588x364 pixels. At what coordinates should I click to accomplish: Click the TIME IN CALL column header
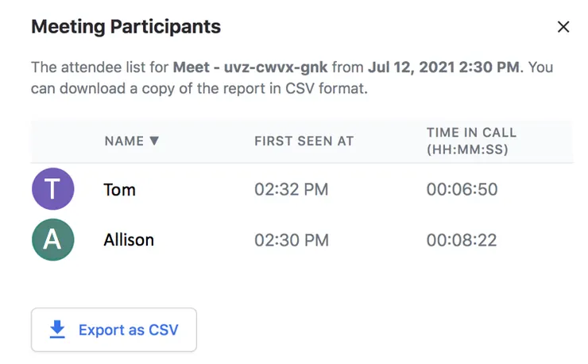(471, 141)
